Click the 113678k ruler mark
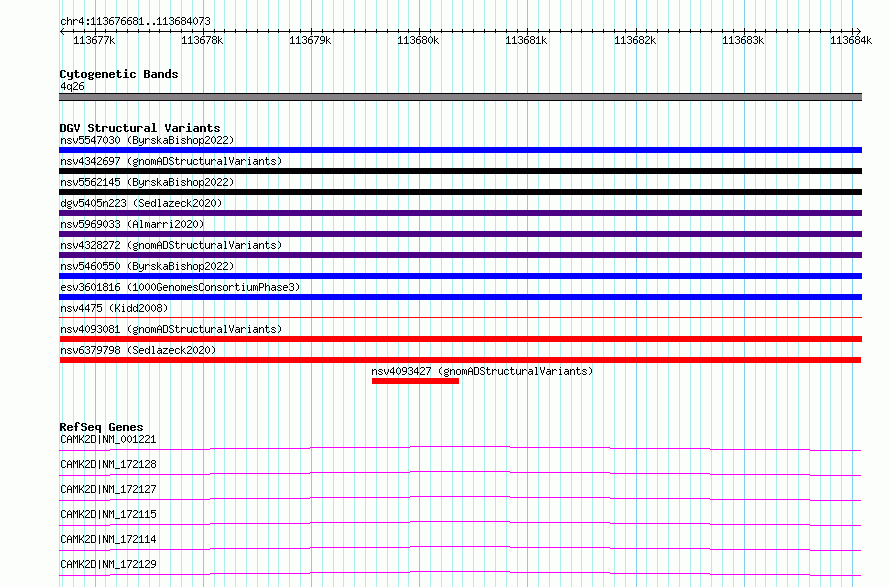The image size is (890, 587). pos(202,40)
